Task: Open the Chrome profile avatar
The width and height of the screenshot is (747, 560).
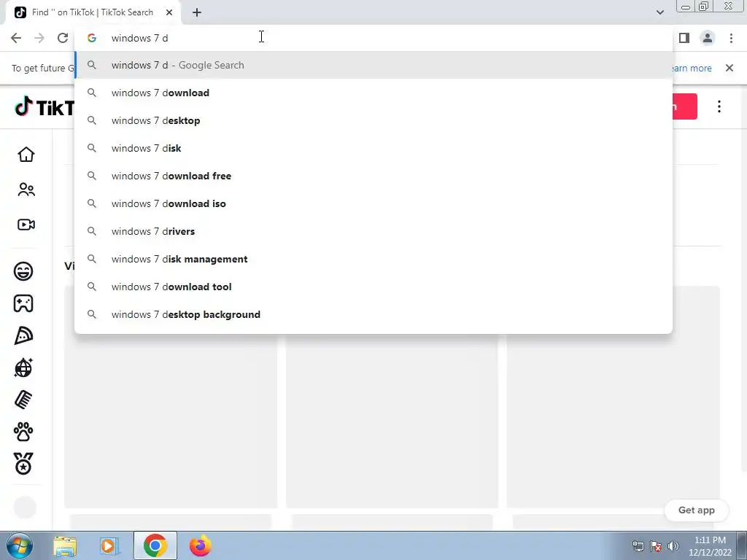Action: tap(708, 38)
